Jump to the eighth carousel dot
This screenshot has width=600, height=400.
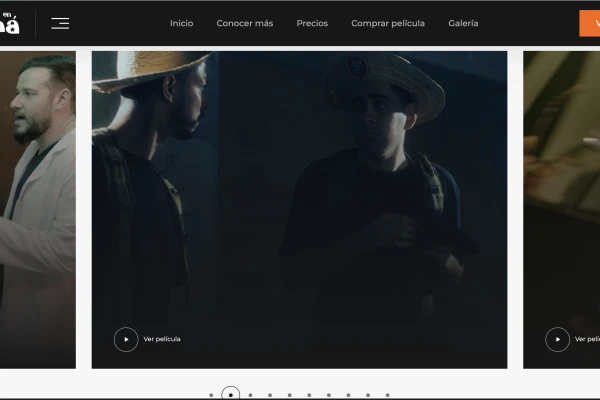point(348,395)
